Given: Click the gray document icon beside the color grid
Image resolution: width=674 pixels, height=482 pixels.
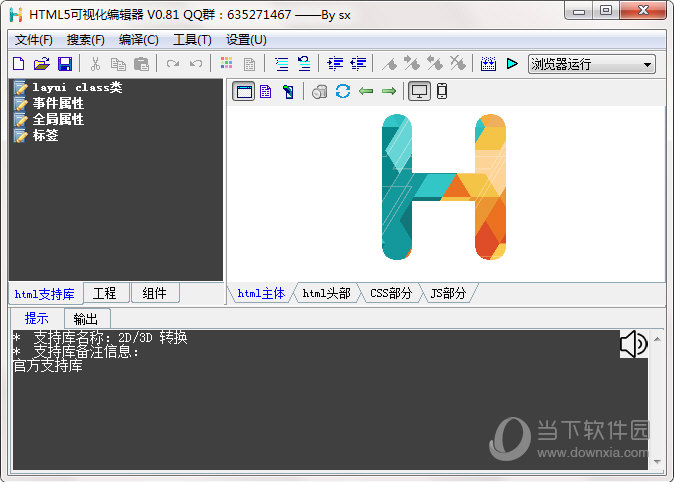Looking at the screenshot, I should pyautogui.click(x=249, y=64).
